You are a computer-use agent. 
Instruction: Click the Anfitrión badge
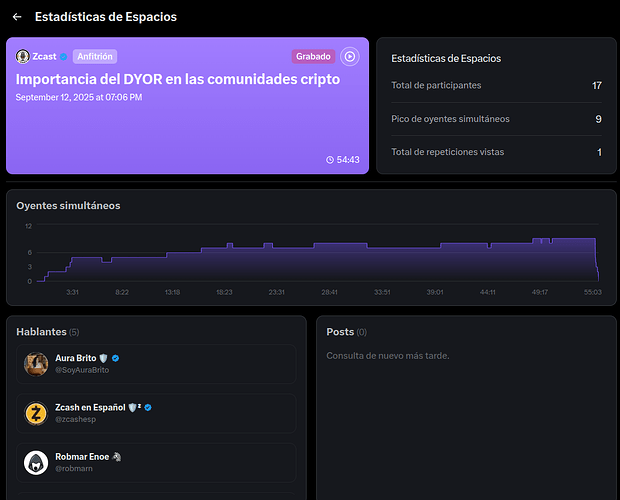pyautogui.click(x=95, y=57)
